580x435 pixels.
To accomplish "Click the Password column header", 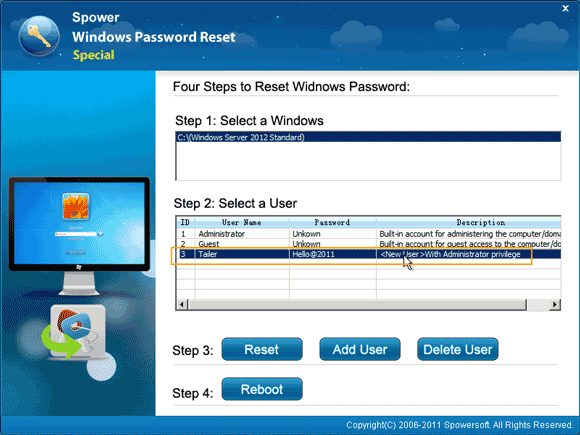I will click(333, 222).
